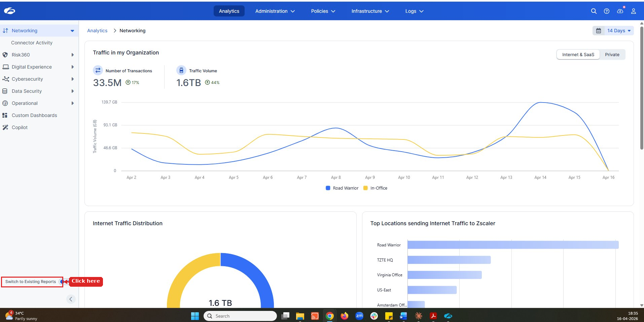This screenshot has width=644, height=322.
Task: Collapse sidebar using the left chevron button
Action: point(71,299)
